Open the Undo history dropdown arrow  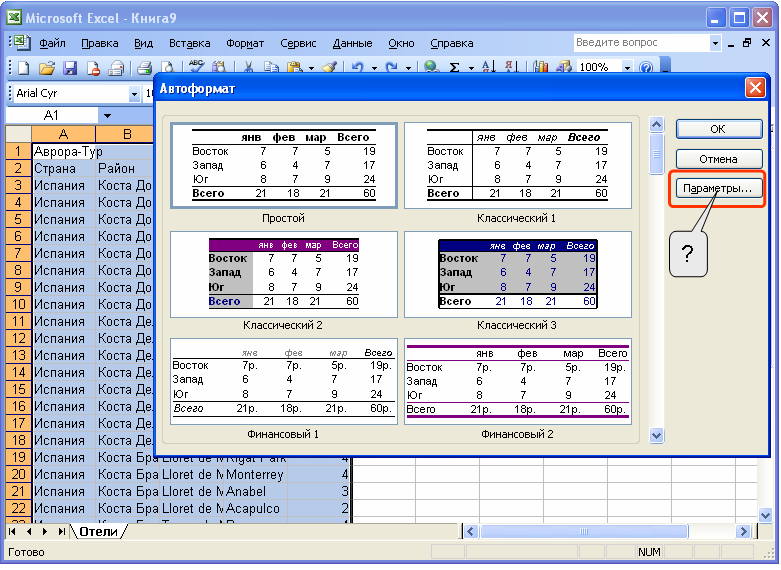click(374, 68)
